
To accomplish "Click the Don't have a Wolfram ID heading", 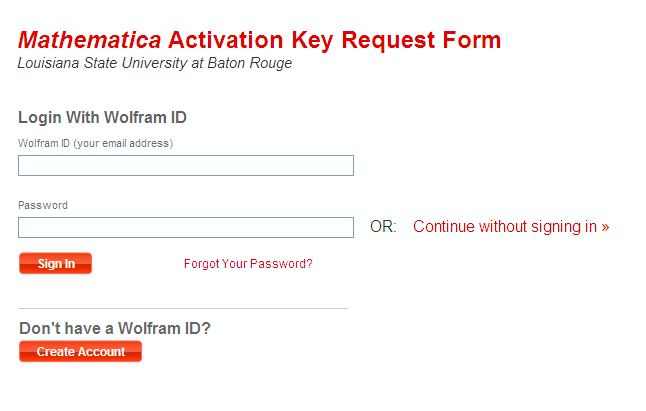I will (x=115, y=328).
